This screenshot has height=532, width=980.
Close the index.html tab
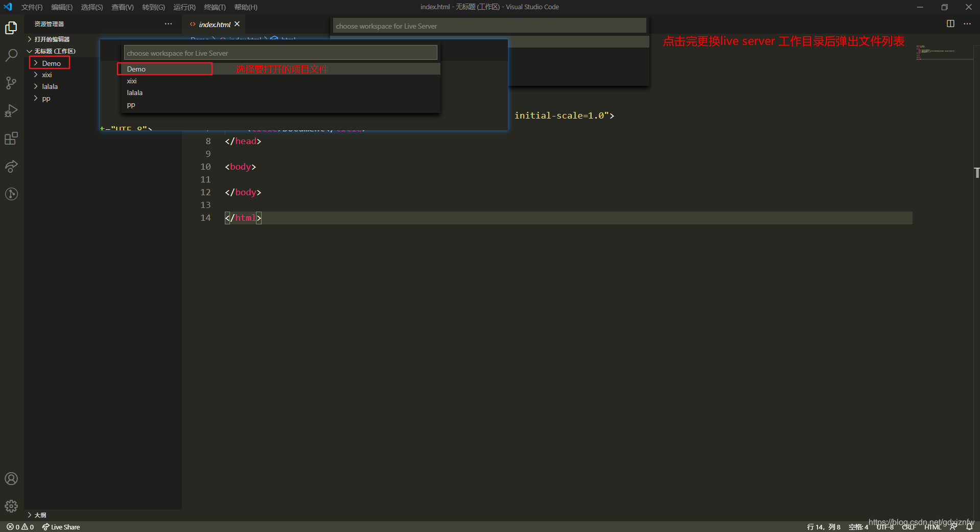click(x=237, y=24)
